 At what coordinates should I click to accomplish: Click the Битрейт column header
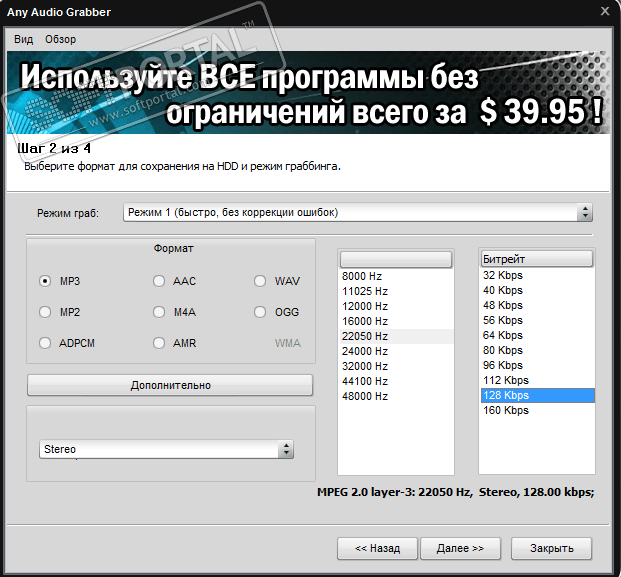pos(537,259)
